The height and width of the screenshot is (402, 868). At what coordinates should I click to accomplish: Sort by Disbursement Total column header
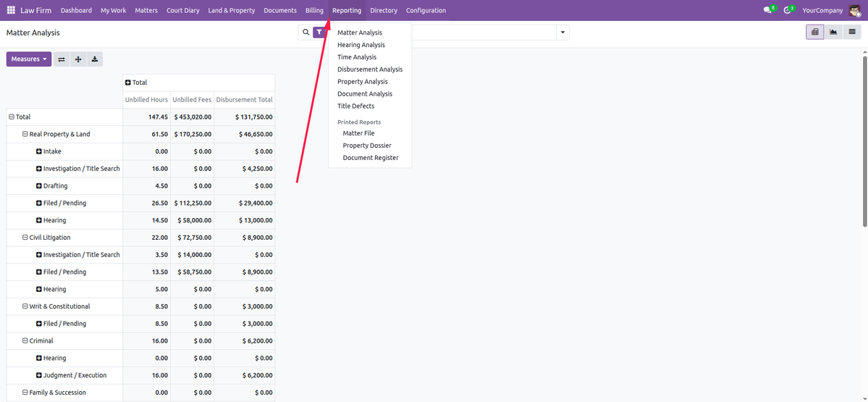coord(244,100)
